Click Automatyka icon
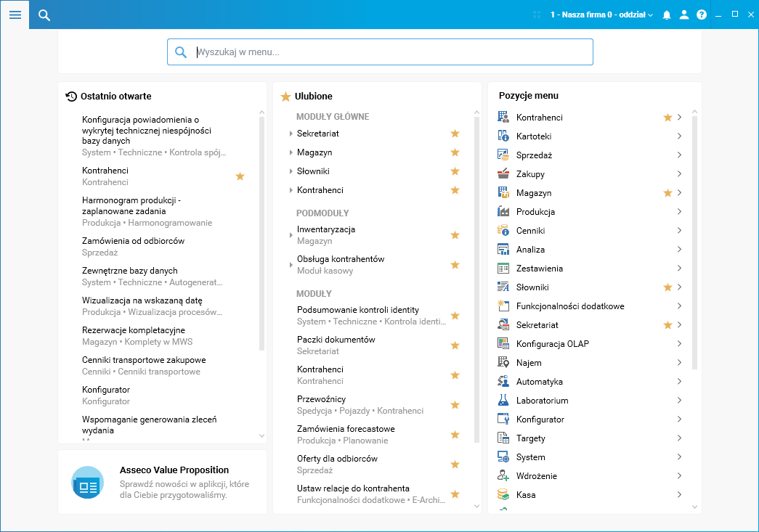 point(503,381)
